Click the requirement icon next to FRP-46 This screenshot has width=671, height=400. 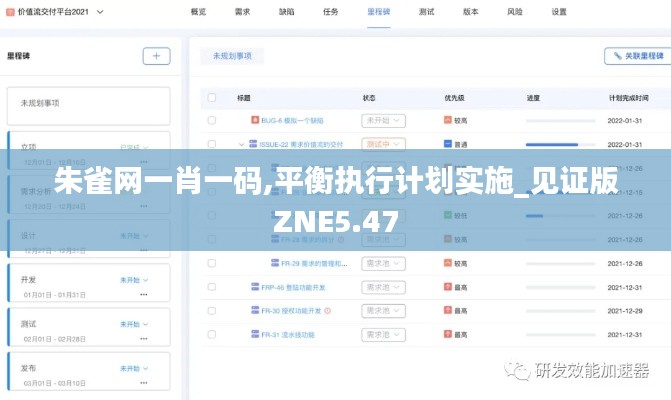click(255, 287)
